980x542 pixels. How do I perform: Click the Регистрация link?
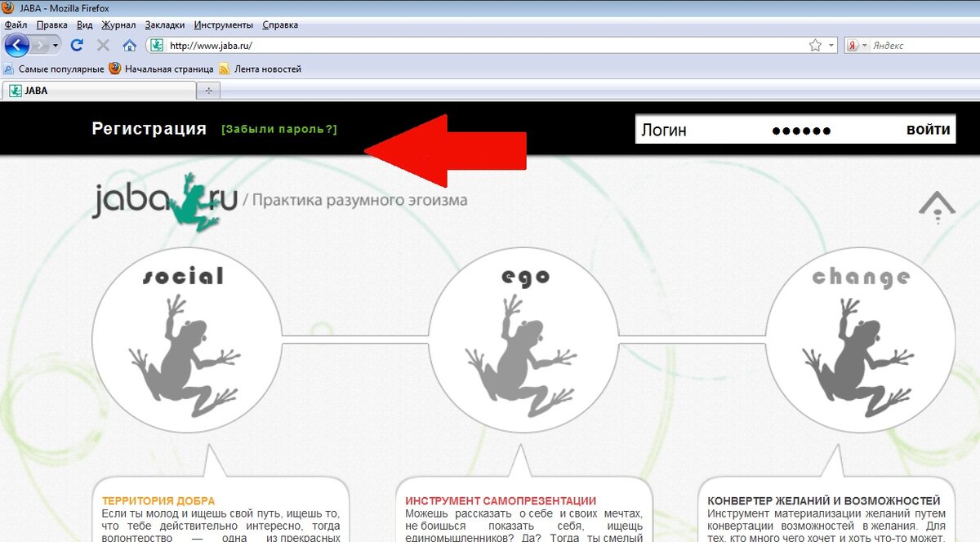click(x=149, y=129)
